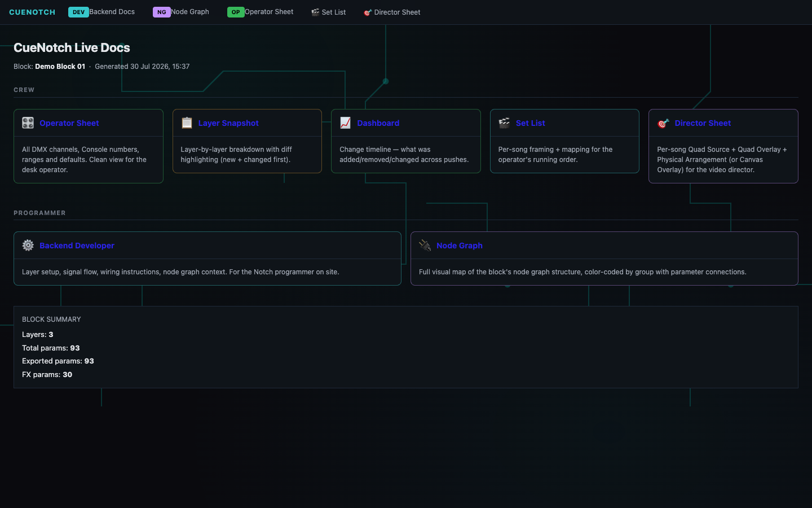Open the Set List card link
This screenshot has height=508, width=812.
(530, 123)
